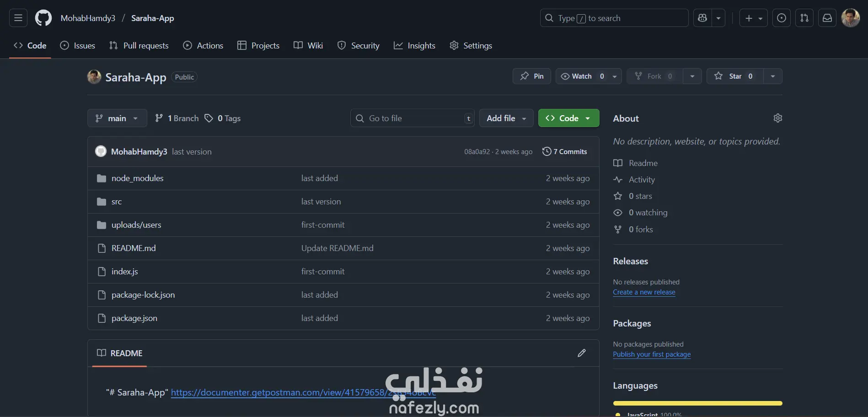Click the Go to file search field
Image resolution: width=868 pixels, height=417 pixels.
pos(413,118)
